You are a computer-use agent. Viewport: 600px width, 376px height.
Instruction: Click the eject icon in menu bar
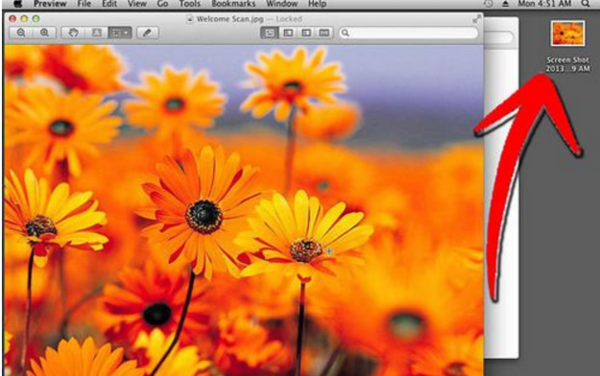505,4
